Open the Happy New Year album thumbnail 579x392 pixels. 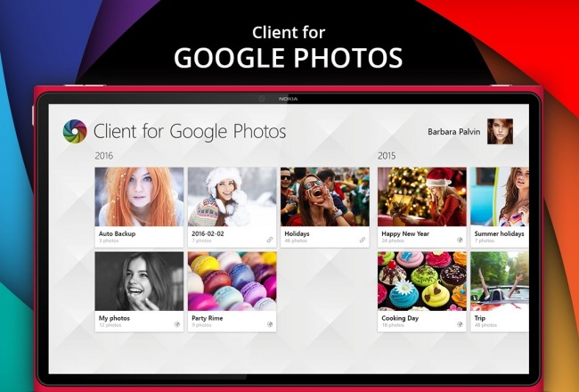(x=422, y=197)
